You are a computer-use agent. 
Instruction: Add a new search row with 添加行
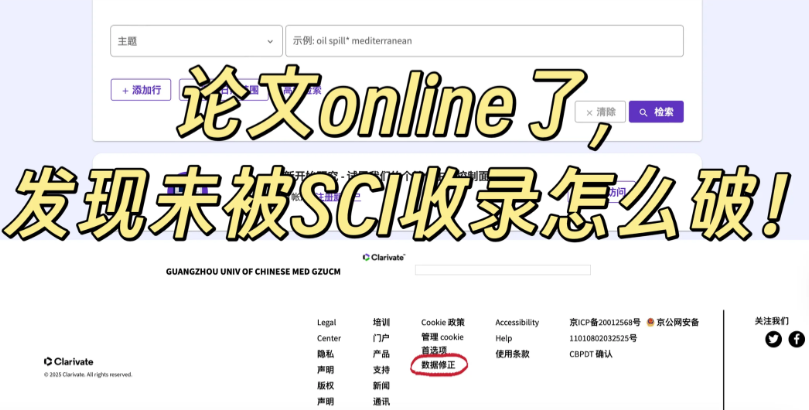point(141,90)
